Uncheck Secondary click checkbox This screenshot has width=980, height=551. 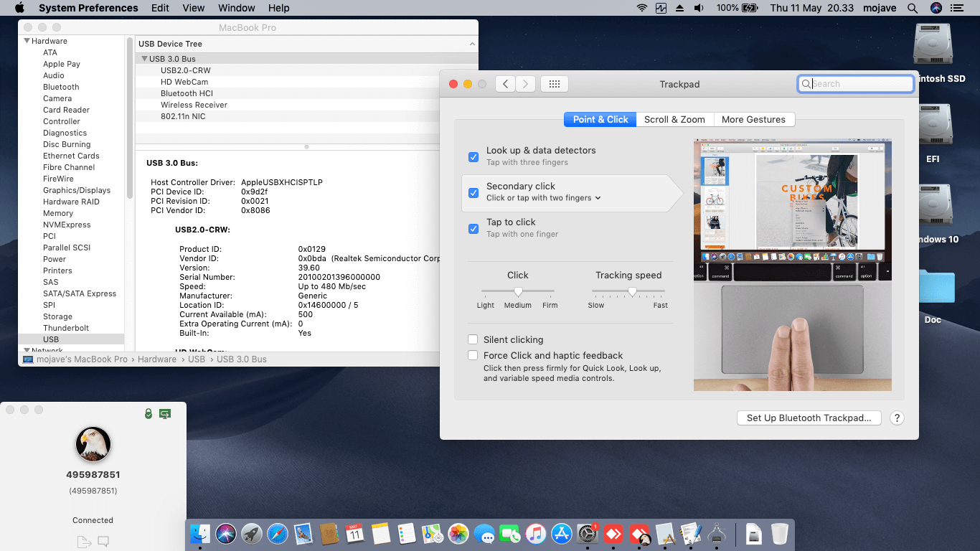click(473, 192)
